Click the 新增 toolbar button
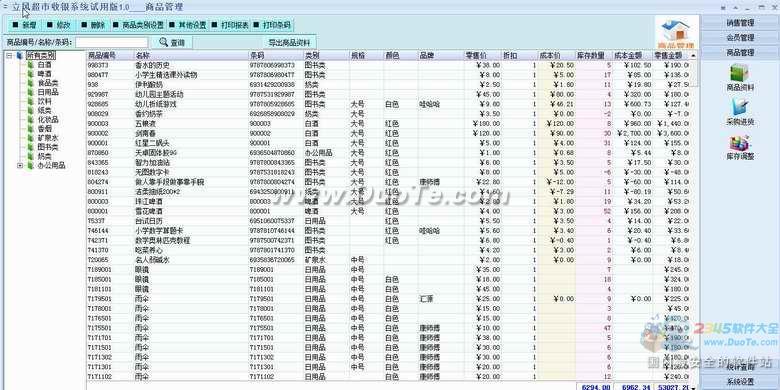This screenshot has width=780, height=390. pos(25,25)
